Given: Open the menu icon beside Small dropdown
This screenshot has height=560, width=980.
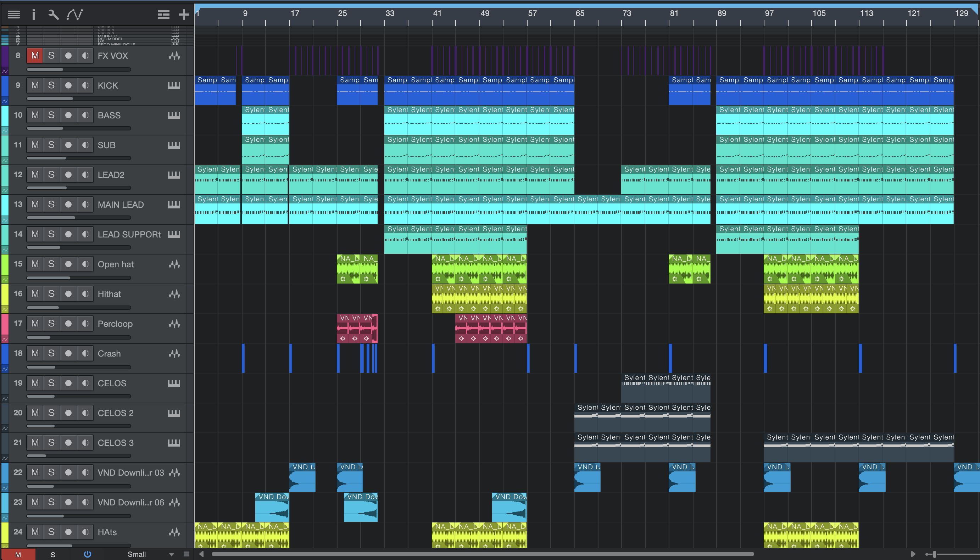Looking at the screenshot, I should click(186, 554).
